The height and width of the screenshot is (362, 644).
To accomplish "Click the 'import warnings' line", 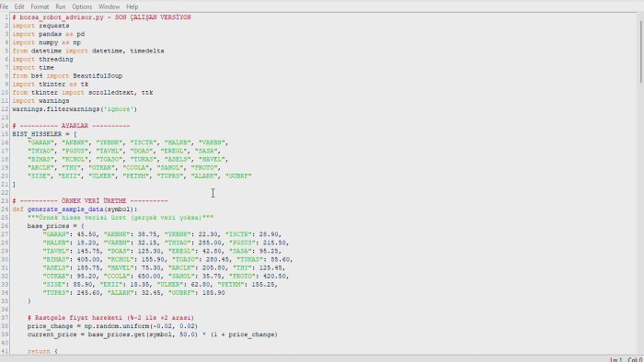I will 40,100.
